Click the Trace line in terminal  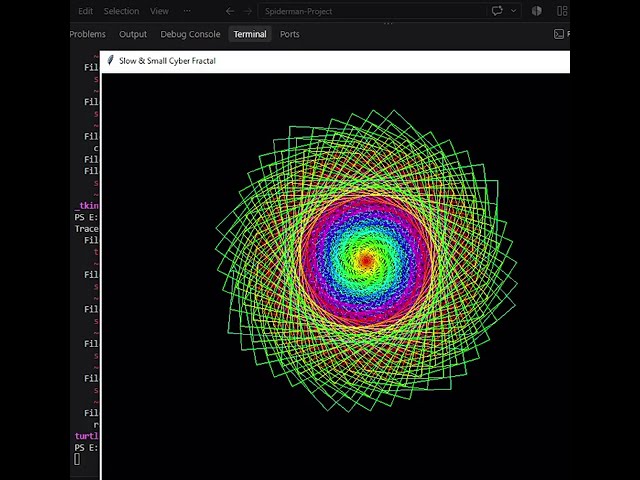tap(86, 229)
